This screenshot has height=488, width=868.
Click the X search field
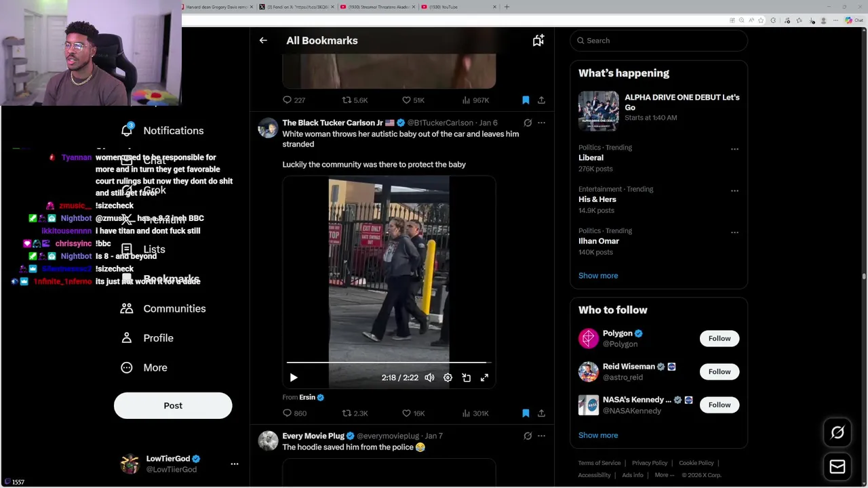[658, 41]
